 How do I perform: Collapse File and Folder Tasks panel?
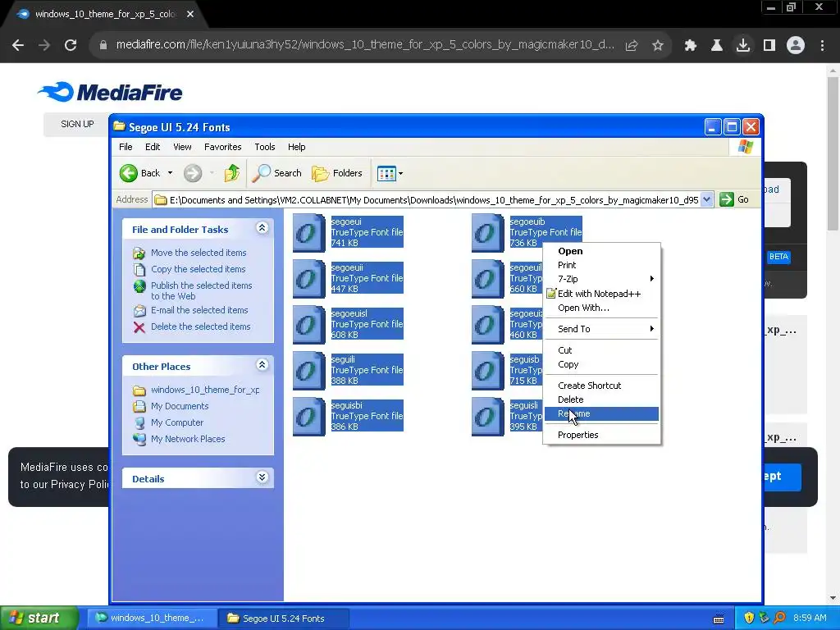pos(262,228)
